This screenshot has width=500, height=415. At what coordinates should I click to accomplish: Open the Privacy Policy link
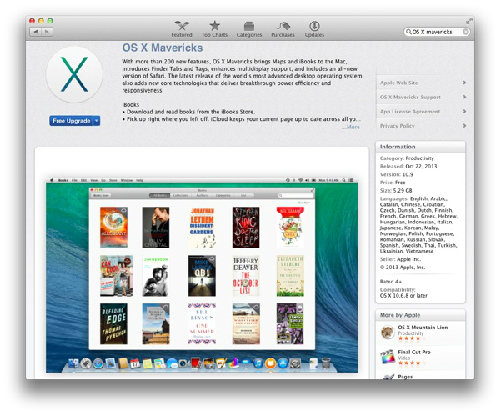[x=397, y=126]
